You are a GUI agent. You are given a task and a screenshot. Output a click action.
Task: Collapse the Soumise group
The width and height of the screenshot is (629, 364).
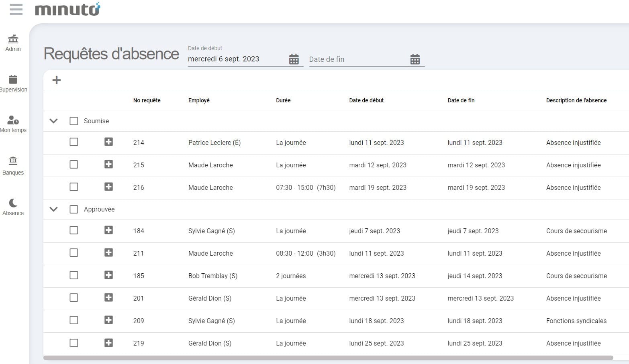[x=53, y=121]
